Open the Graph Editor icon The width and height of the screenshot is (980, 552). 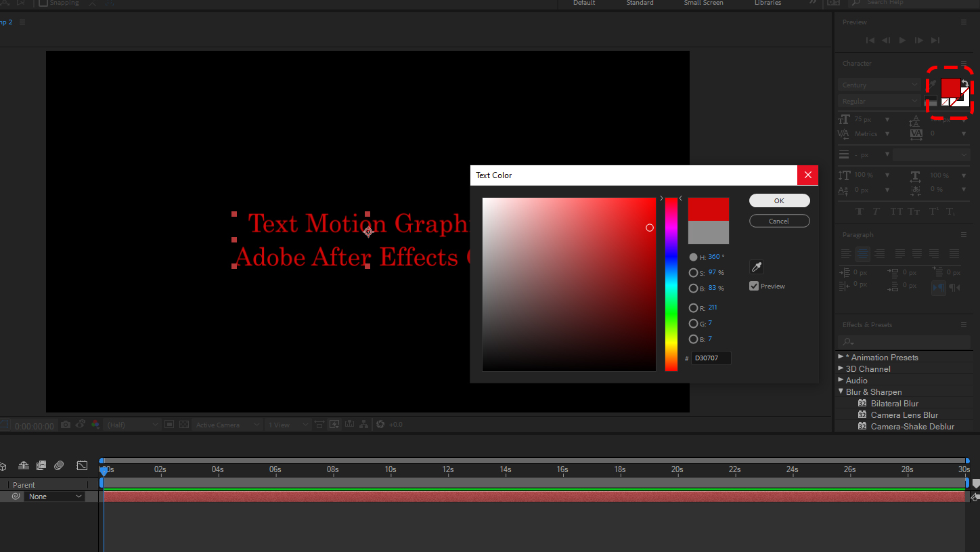(x=82, y=465)
